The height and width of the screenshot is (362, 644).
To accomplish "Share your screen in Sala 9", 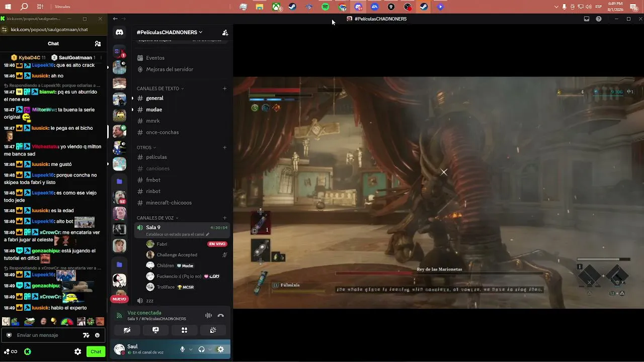I will (x=155, y=330).
